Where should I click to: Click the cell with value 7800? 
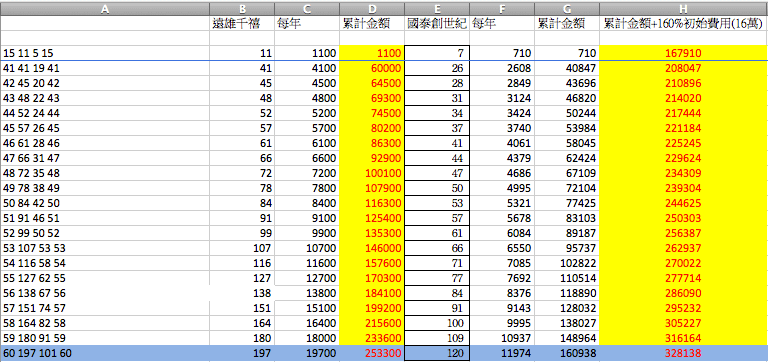pos(307,188)
